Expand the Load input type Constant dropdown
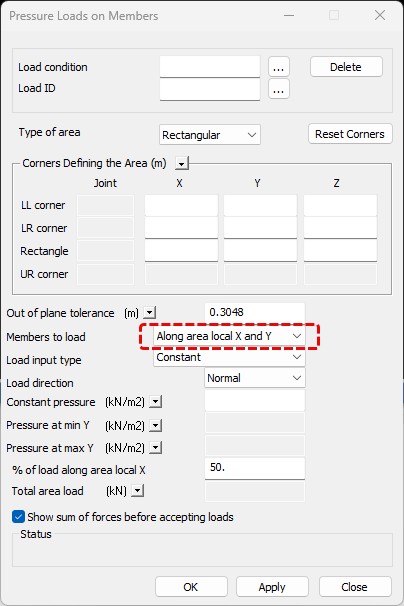The width and height of the screenshot is (404, 606). [229, 357]
